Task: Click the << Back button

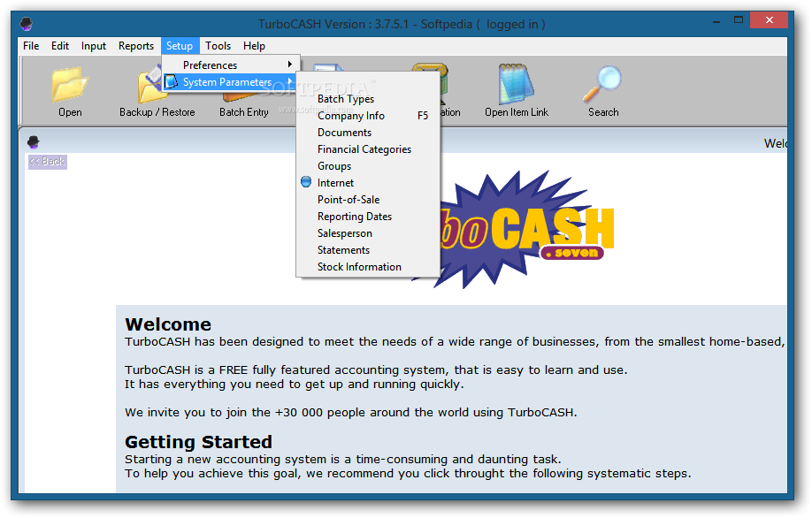Action: click(x=48, y=162)
